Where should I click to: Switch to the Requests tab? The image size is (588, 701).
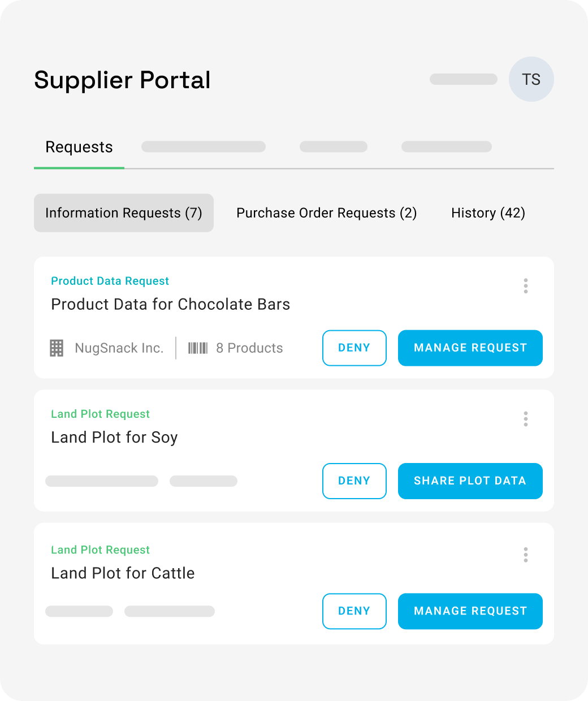(x=79, y=148)
